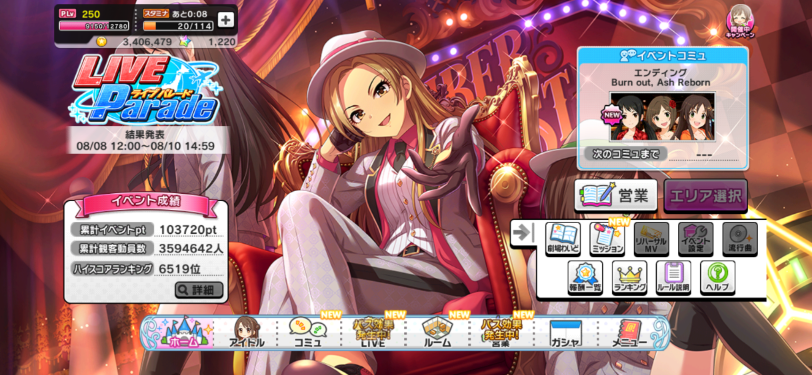Viewport: 812px width, 375px height.
Task: Tap the 結果発表 date range text
Action: click(x=146, y=147)
